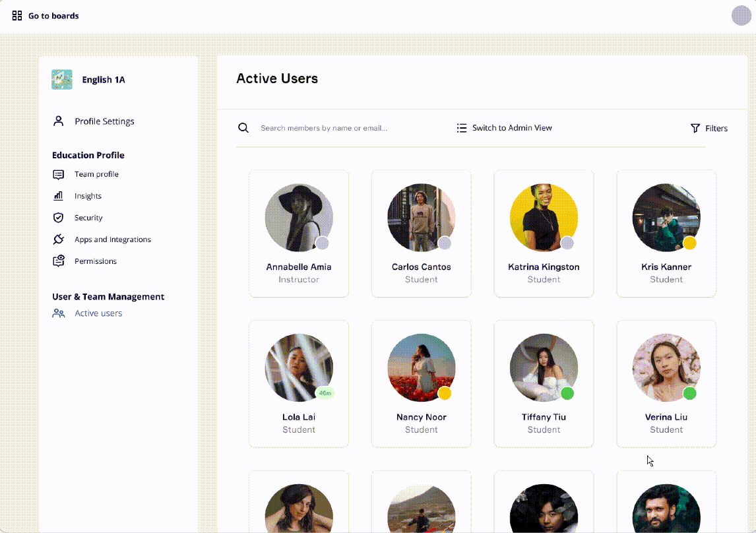756x533 pixels.
Task: Click Lola Lai's 46m status badge
Action: [x=325, y=393]
